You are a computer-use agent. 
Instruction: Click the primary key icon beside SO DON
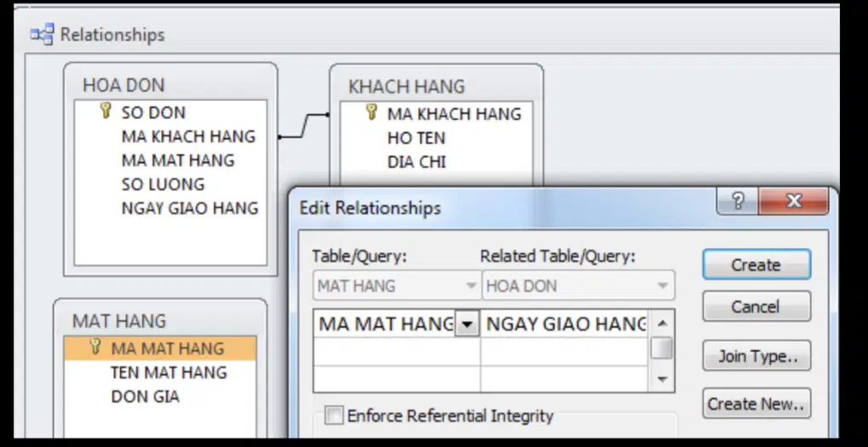click(x=106, y=111)
